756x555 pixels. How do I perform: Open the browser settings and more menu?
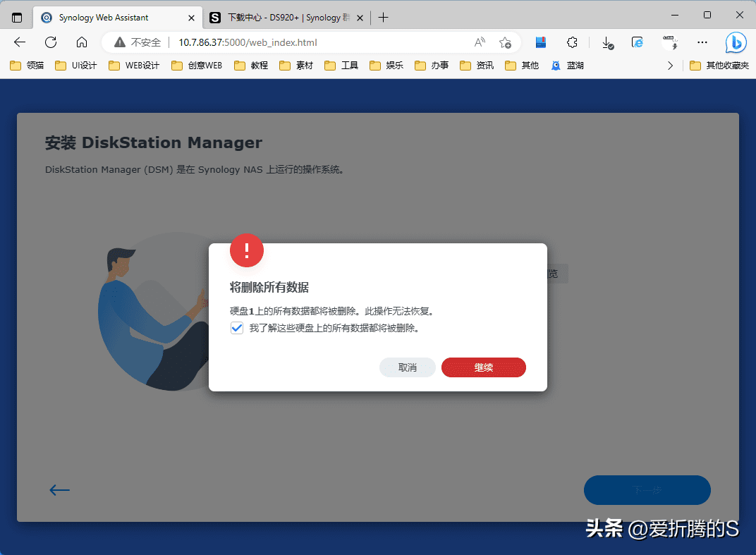702,42
